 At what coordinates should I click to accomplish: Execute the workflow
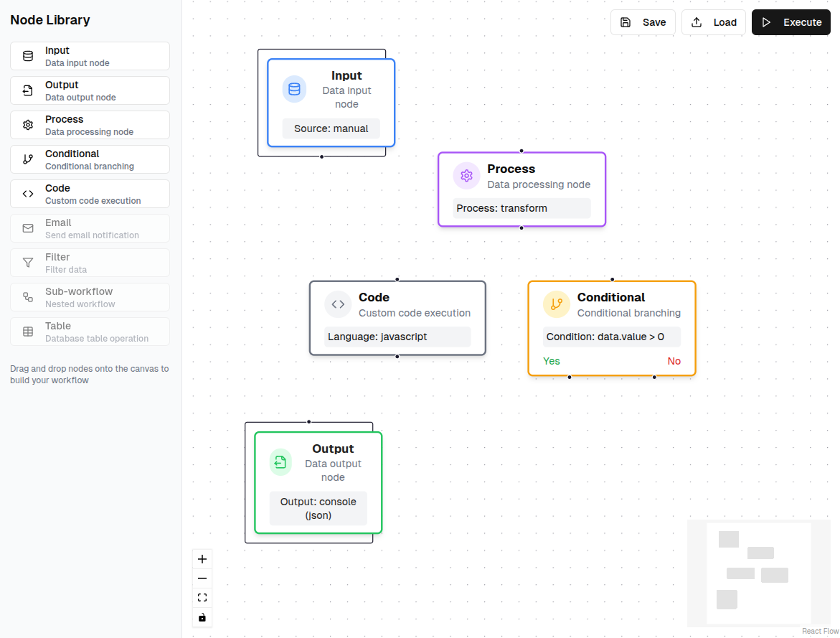[x=791, y=22]
